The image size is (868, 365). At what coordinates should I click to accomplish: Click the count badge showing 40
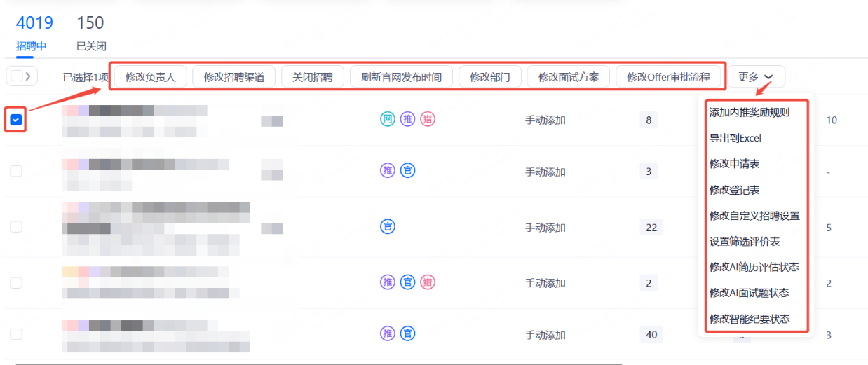pos(651,334)
